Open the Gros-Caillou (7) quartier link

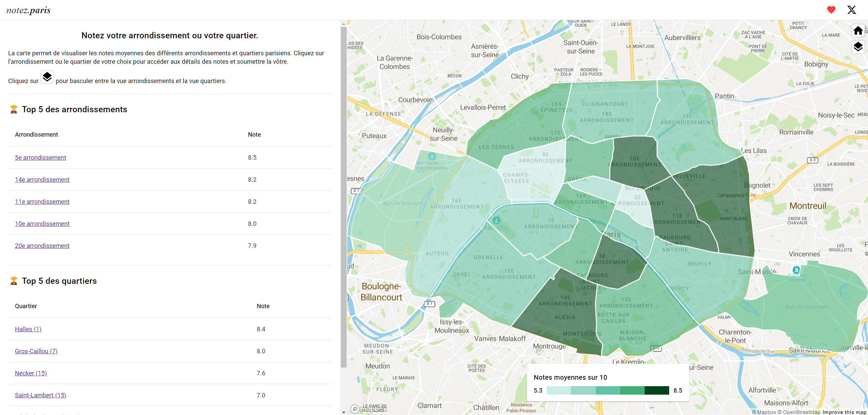tap(36, 351)
